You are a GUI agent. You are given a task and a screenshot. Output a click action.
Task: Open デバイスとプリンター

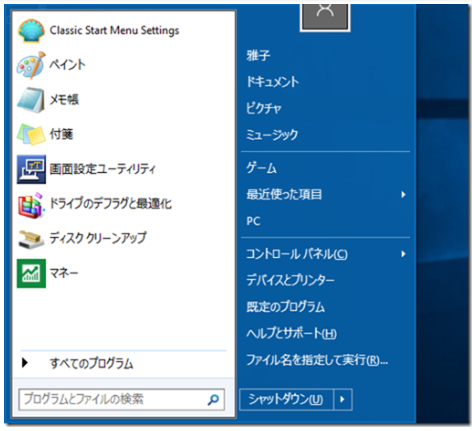click(290, 280)
